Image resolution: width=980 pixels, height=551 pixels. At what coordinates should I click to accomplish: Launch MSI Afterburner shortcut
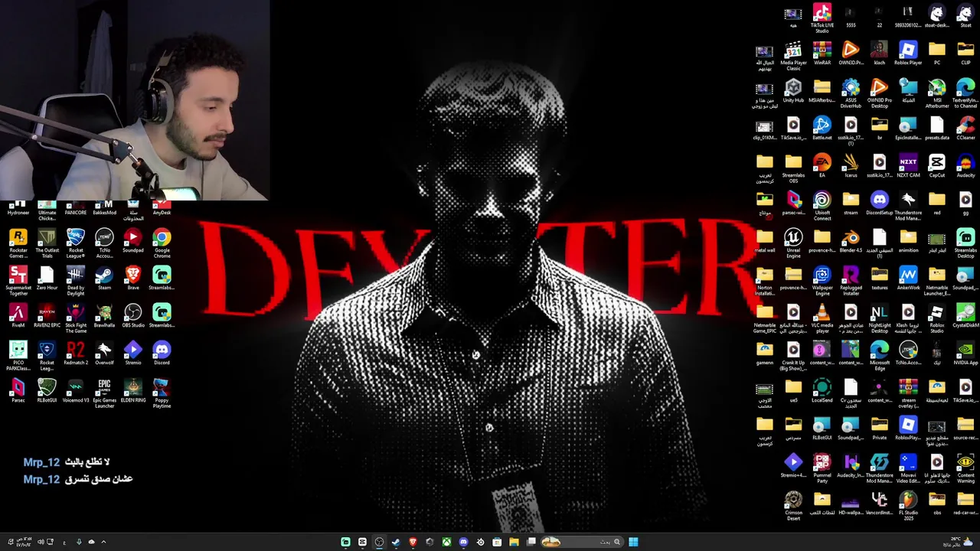(x=937, y=93)
